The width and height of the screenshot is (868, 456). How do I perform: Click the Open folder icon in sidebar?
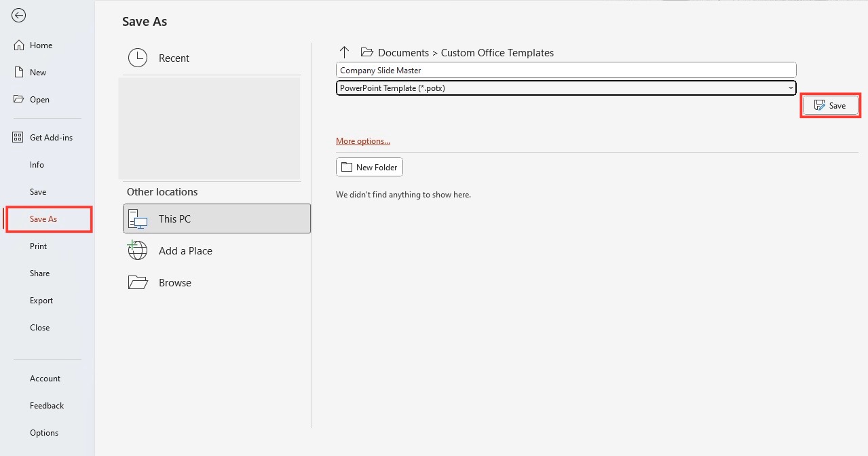19,99
